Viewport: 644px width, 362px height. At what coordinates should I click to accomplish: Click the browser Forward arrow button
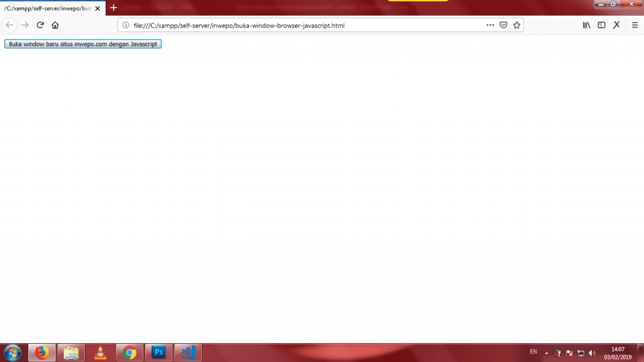point(25,25)
